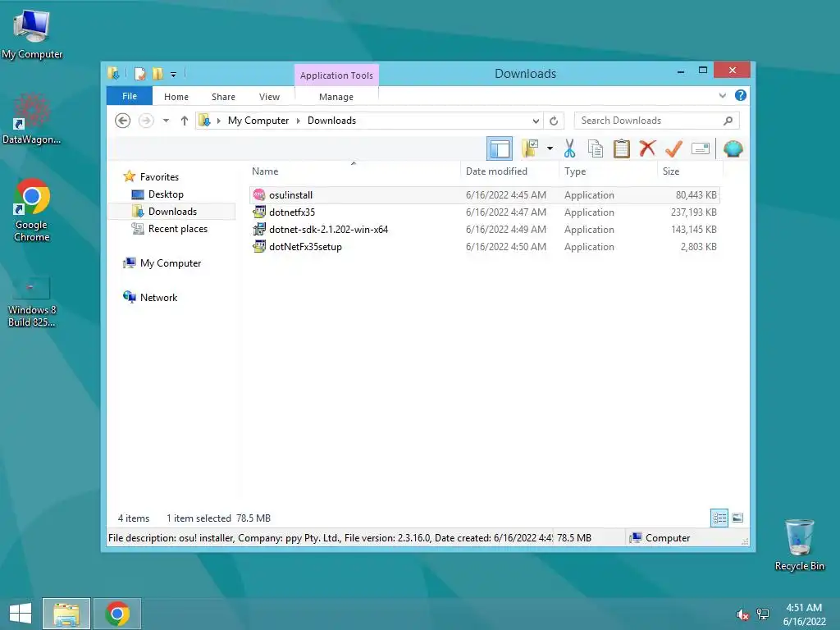Select Network in the navigation pane

[x=158, y=297]
